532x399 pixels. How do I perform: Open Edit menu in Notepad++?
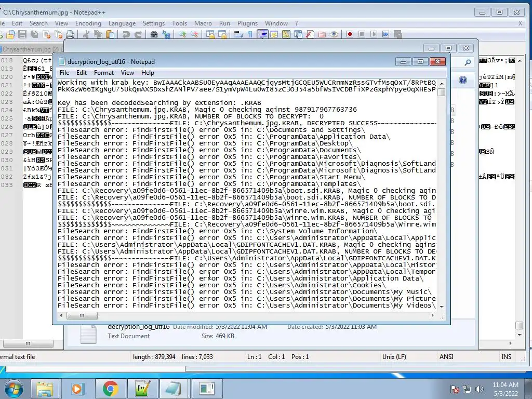click(x=17, y=23)
